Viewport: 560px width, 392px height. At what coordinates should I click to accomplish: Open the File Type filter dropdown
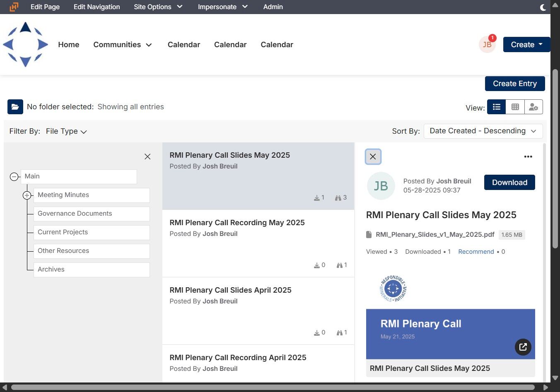(x=66, y=131)
